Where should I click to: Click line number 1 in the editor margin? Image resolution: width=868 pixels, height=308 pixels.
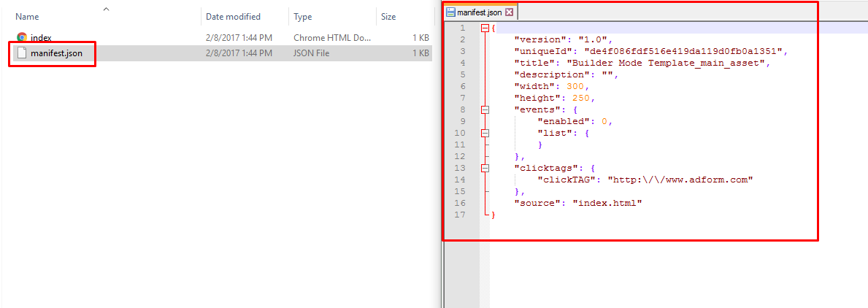(x=462, y=28)
